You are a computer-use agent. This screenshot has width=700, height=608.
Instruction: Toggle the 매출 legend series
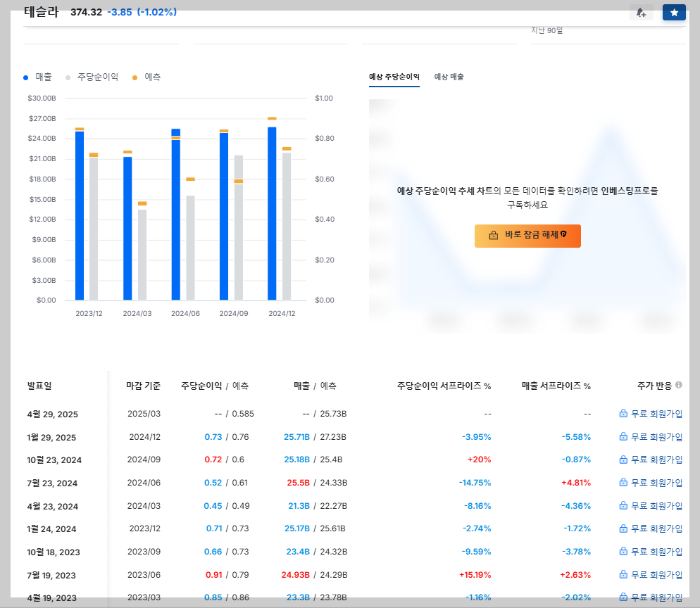click(x=37, y=77)
